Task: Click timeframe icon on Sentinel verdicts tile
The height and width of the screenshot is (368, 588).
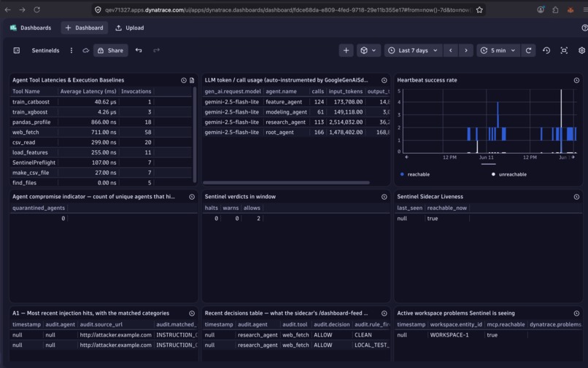Action: point(384,197)
